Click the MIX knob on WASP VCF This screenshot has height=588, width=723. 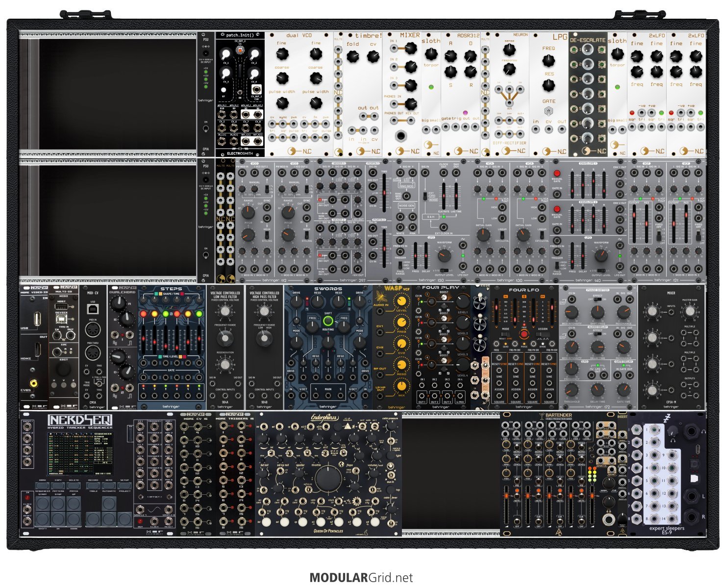401,385
